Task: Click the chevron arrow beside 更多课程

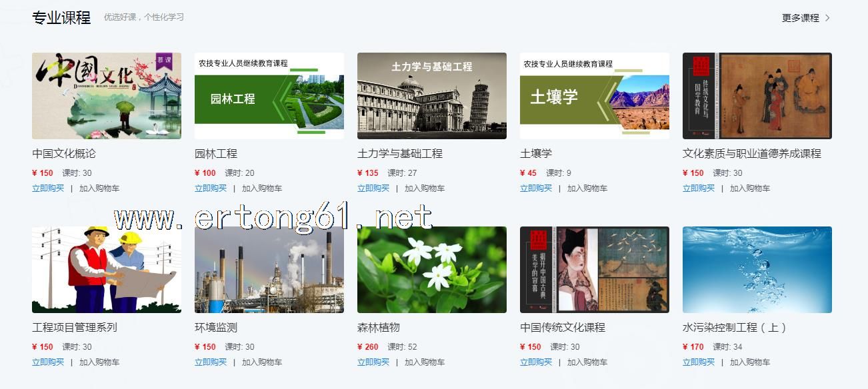Action: tap(827, 18)
